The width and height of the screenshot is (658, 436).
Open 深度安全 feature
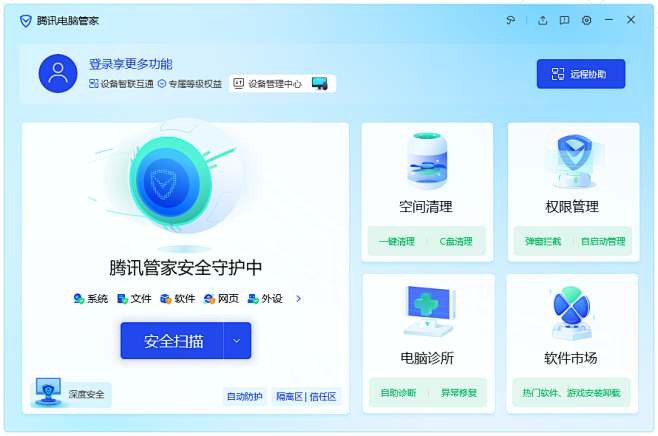point(70,394)
